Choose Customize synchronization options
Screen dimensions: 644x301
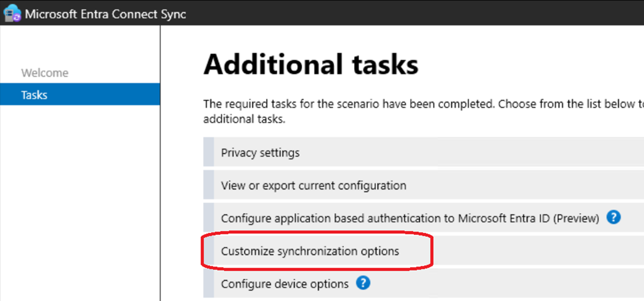pos(310,251)
